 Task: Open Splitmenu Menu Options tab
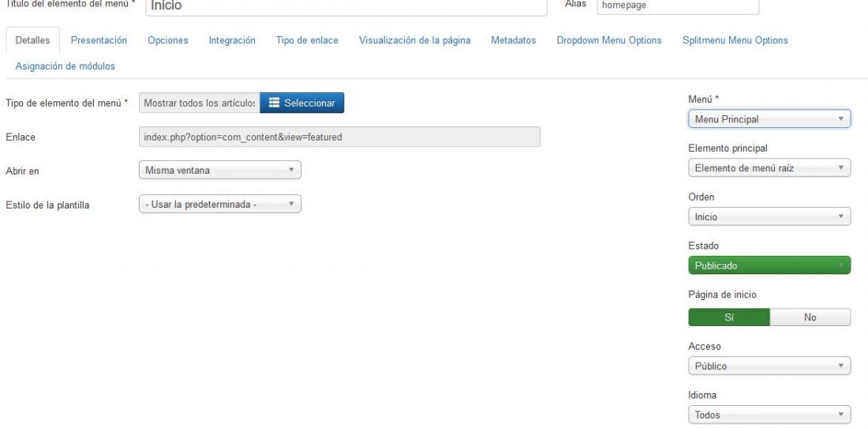pyautogui.click(x=735, y=40)
